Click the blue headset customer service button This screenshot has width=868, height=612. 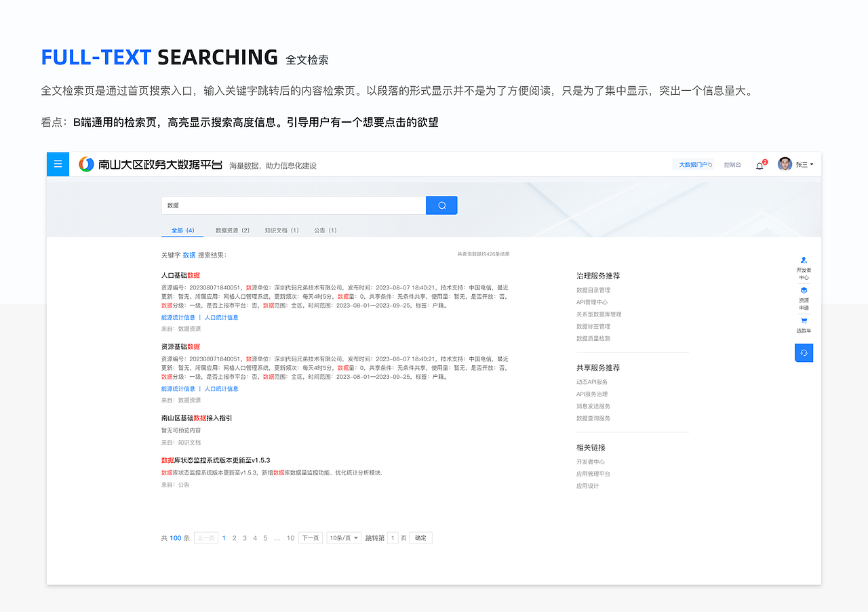(x=804, y=352)
